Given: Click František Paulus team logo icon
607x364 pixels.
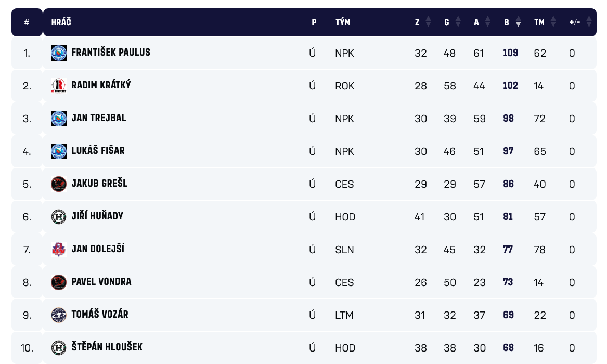Looking at the screenshot, I should (x=59, y=53).
